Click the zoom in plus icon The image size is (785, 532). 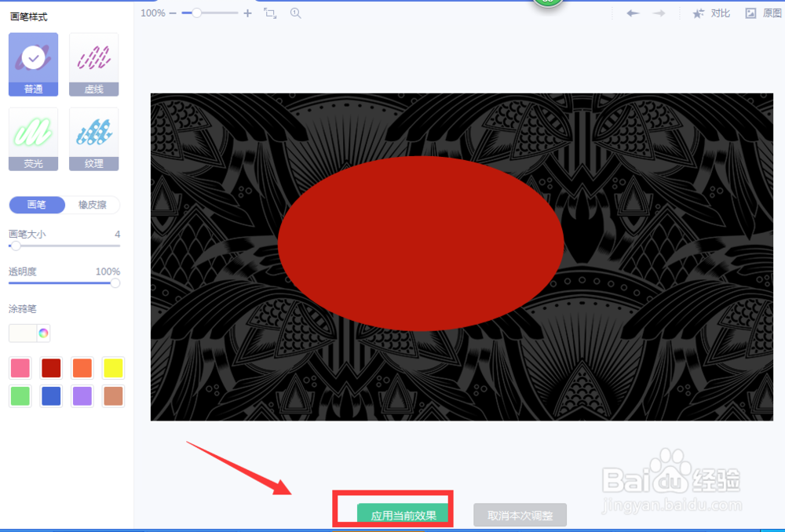[247, 13]
